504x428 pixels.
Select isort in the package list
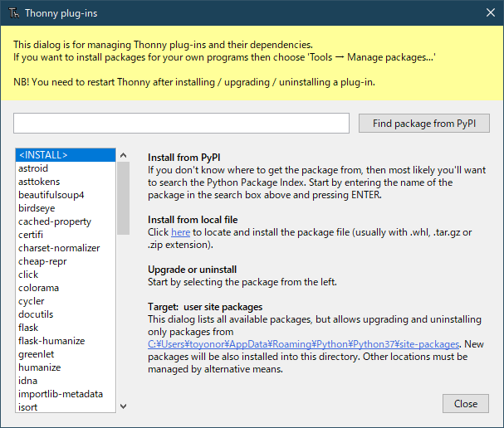click(66, 406)
